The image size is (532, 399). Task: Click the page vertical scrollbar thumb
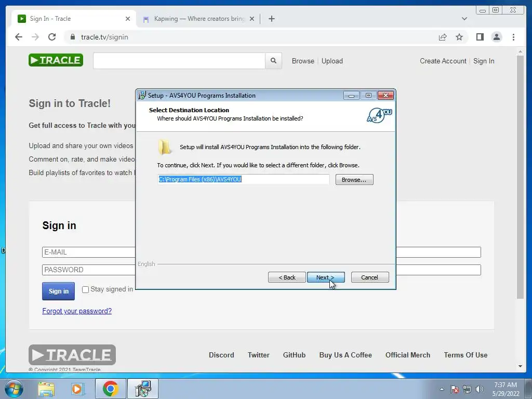point(520,177)
